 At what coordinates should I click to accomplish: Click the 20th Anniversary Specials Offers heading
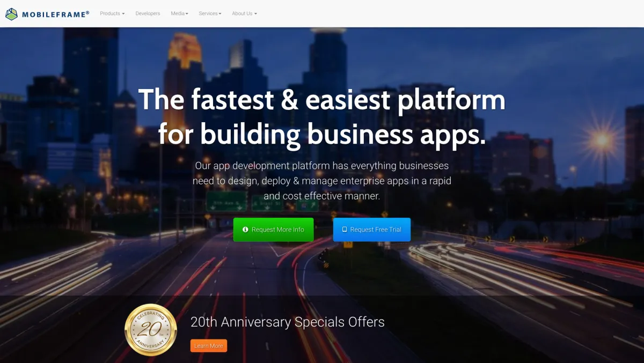coord(288,322)
